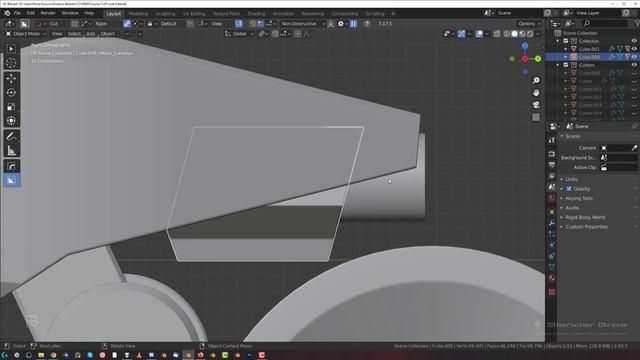Select the Annotate tool
This screenshot has width=640, height=360.
click(x=11, y=136)
